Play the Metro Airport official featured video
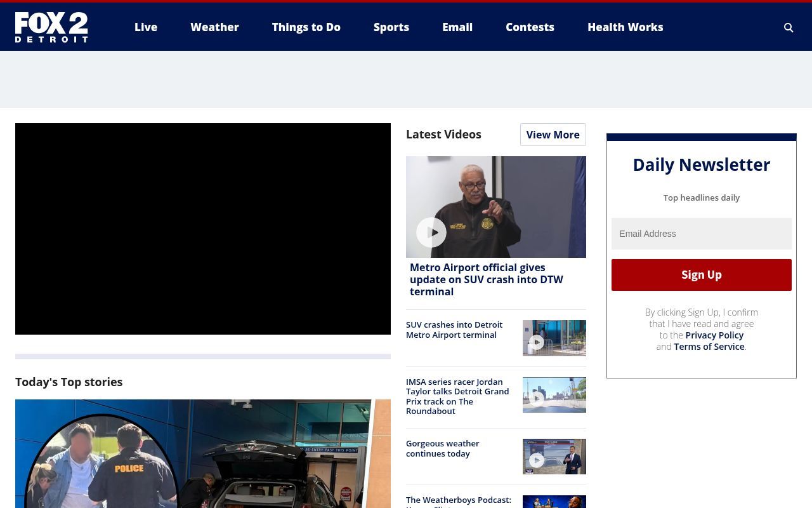 point(496,207)
